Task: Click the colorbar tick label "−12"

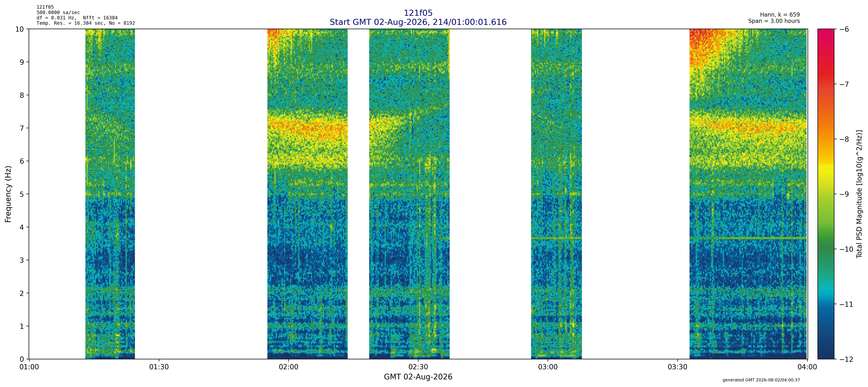Action: (846, 360)
